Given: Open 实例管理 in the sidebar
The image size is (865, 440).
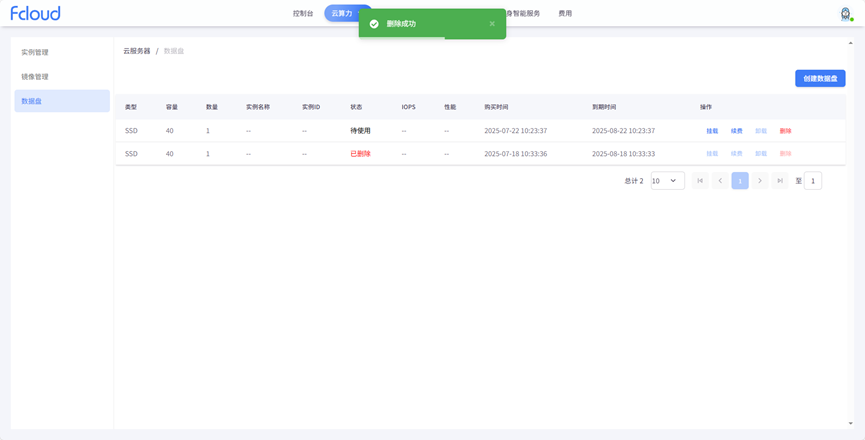Looking at the screenshot, I should (35, 52).
